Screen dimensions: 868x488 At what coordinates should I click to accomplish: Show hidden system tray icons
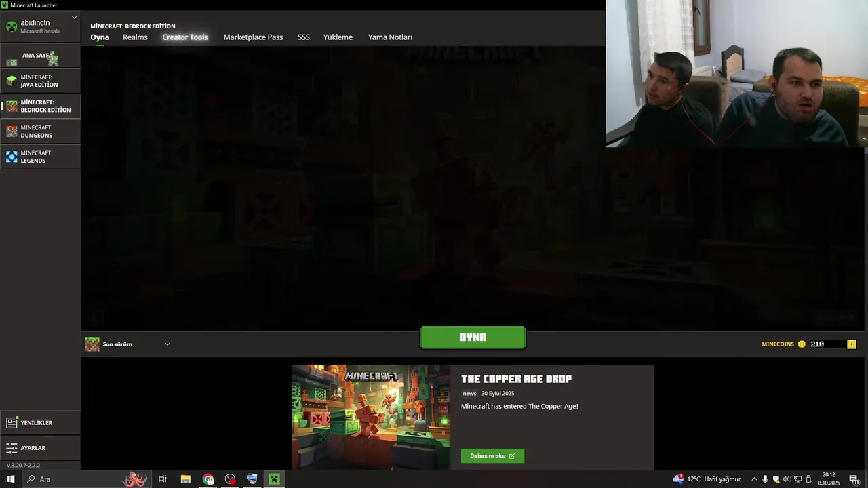point(754,479)
